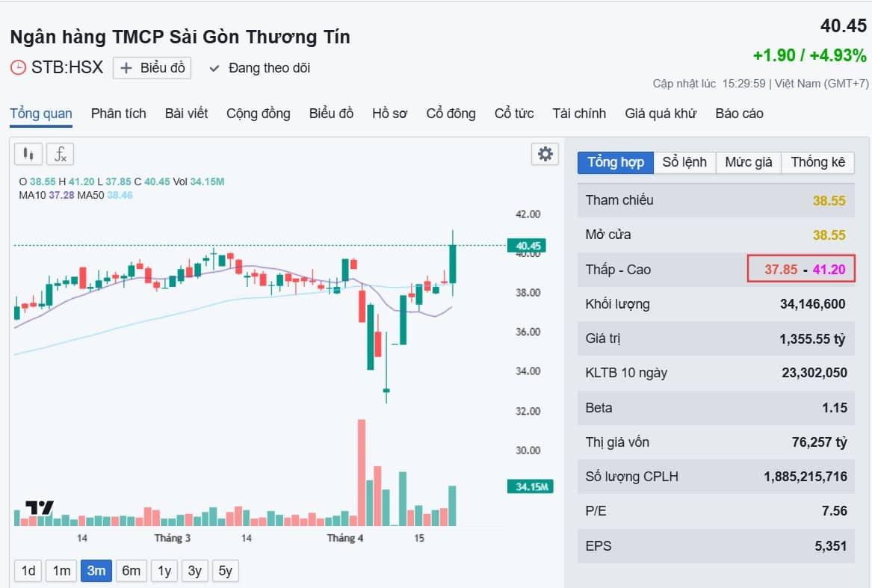Click the latest green candlestick on chart
The height and width of the screenshot is (588, 872).
[452, 264]
